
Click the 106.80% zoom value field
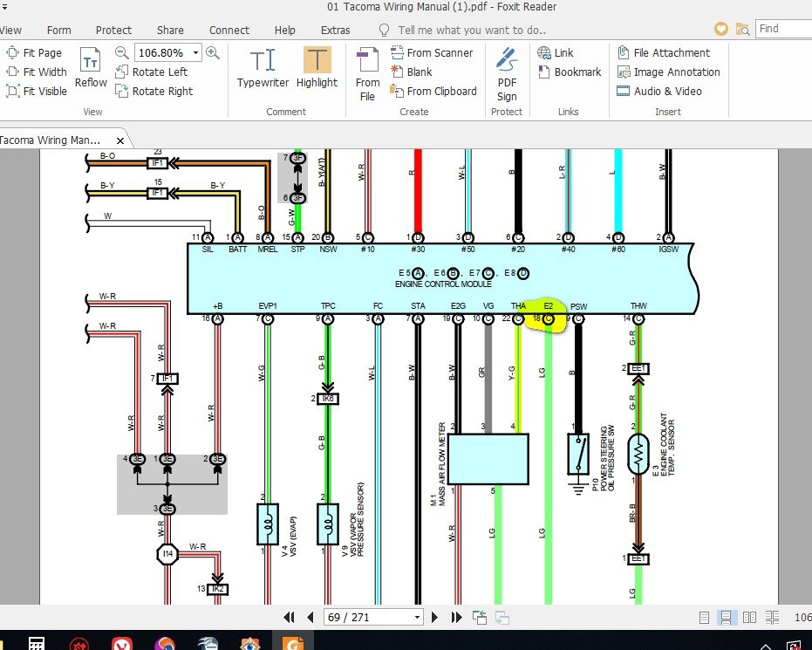[x=162, y=53]
